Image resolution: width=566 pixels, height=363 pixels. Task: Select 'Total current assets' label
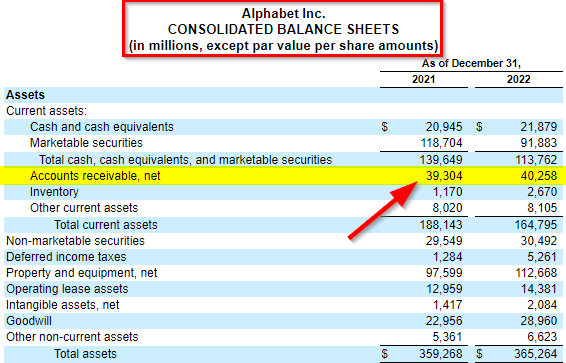106,225
